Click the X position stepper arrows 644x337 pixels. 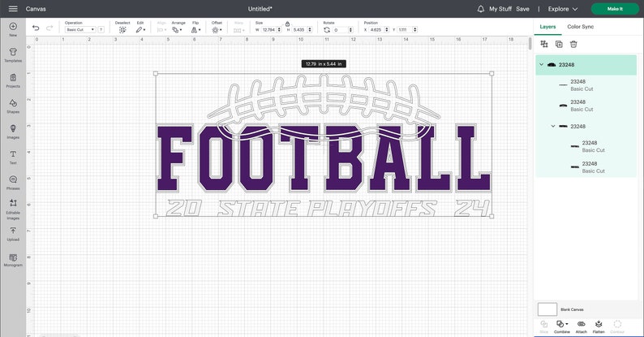[x=387, y=29]
